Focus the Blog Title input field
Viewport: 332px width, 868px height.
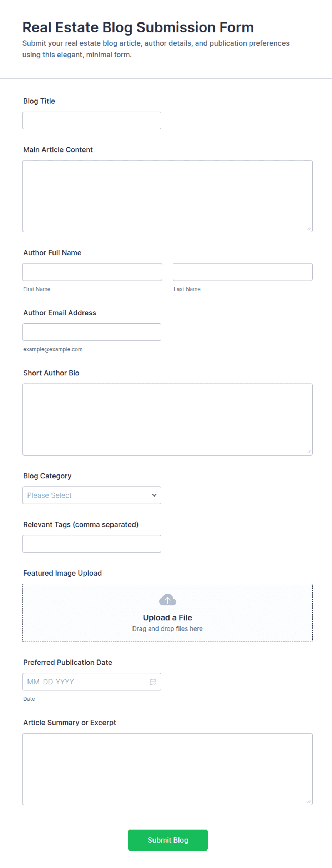92,120
